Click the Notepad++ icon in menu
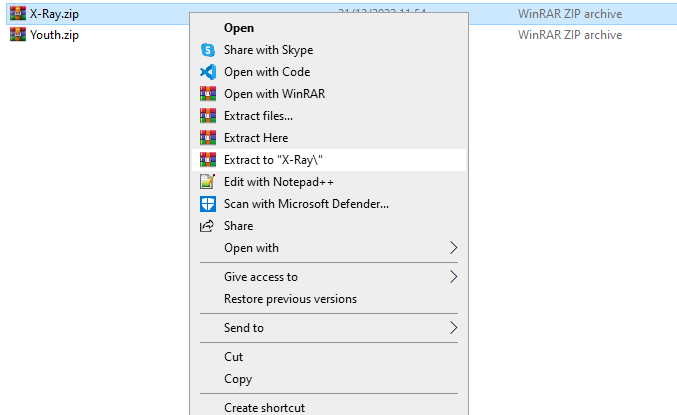 pos(208,182)
